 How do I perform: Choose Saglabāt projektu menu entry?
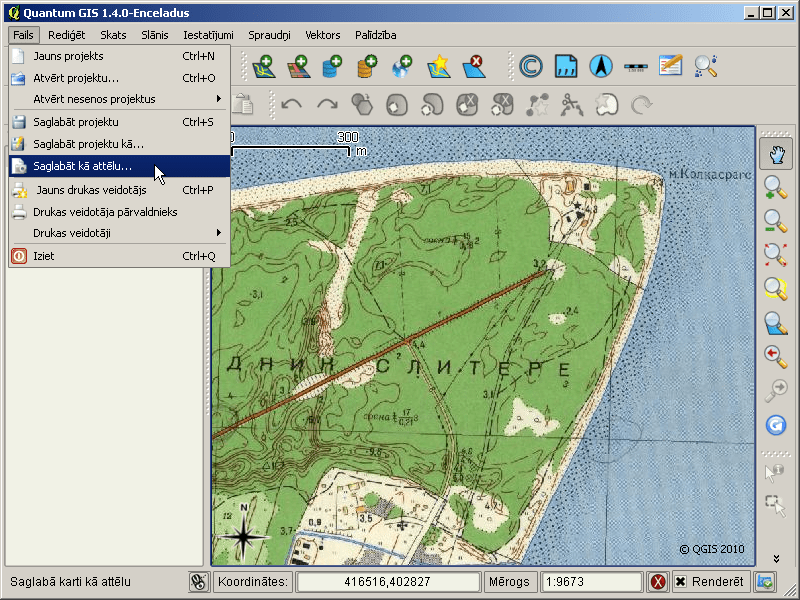click(x=119, y=122)
